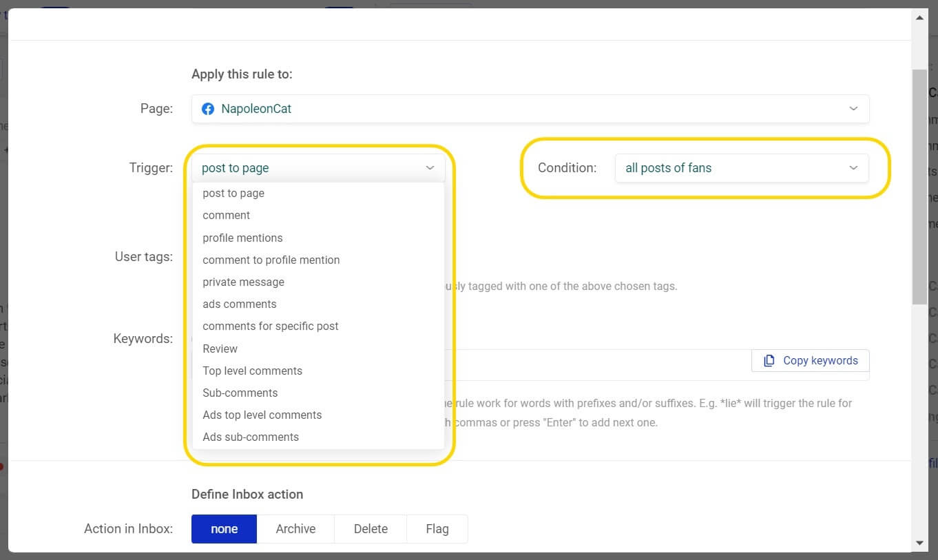
Task: Click the Facebook icon beside NapoleonCat
Action: 208,109
